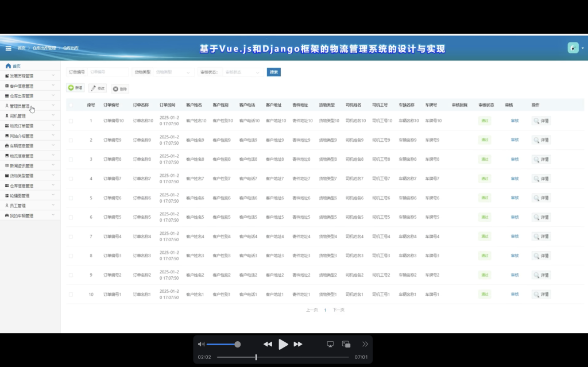588x367 pixels.
Task: Click the AirPlay icon in player
Action: pos(330,344)
